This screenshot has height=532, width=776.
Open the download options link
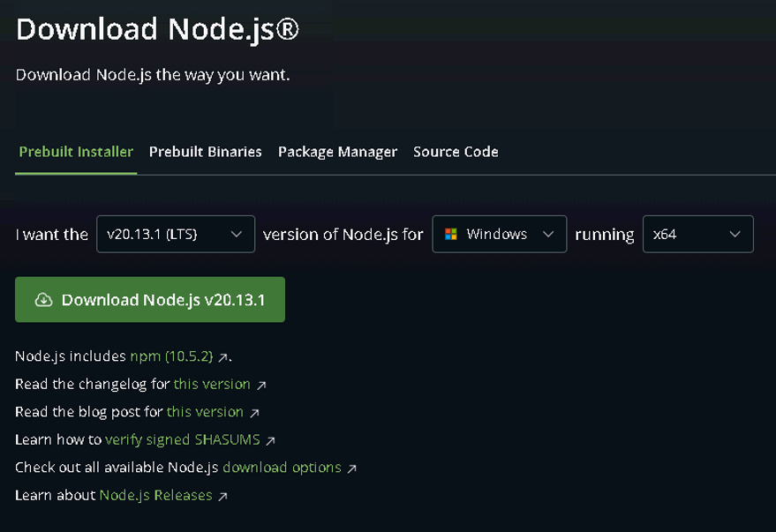click(283, 468)
